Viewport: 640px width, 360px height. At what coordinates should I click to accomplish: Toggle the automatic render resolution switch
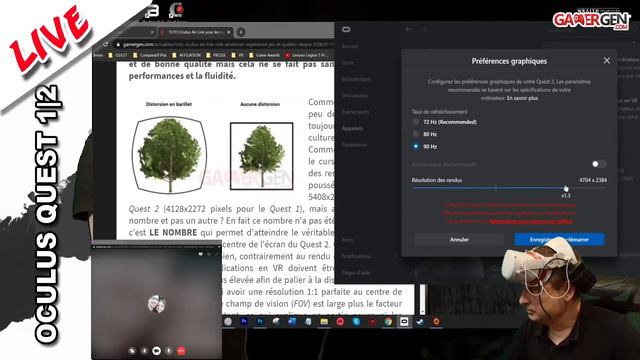pyautogui.click(x=599, y=164)
